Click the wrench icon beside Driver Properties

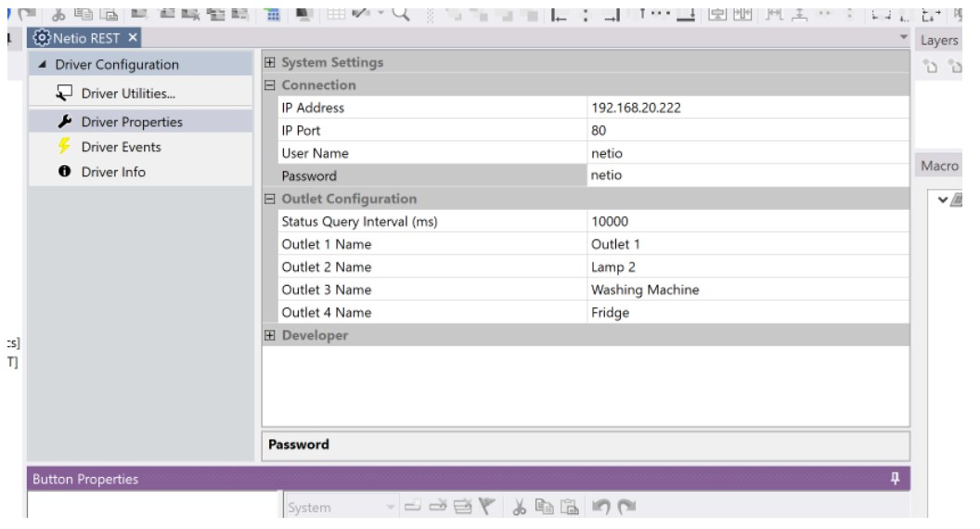pos(64,122)
